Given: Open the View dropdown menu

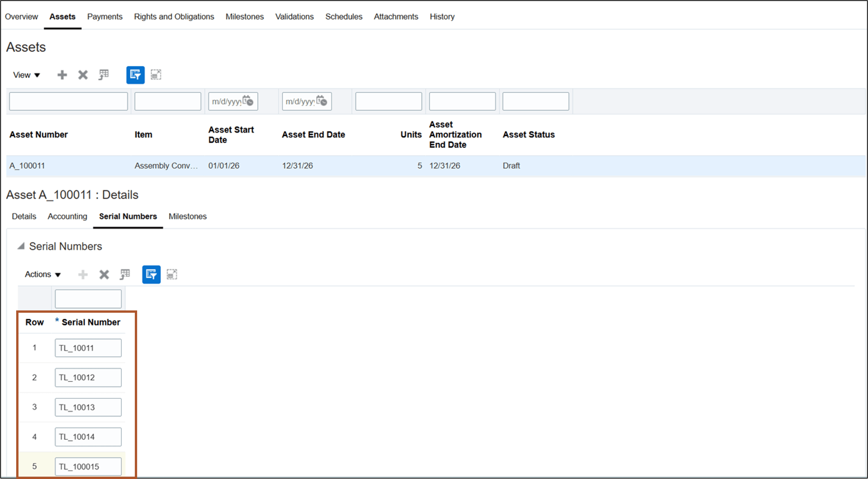Looking at the screenshot, I should pyautogui.click(x=26, y=75).
